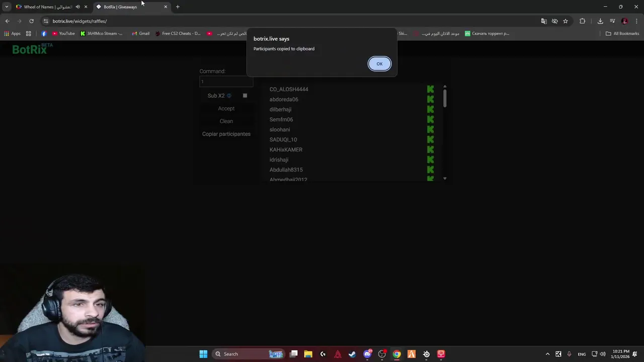644x362 pixels.
Task: Click site information icon in address bar
Action: click(45, 21)
